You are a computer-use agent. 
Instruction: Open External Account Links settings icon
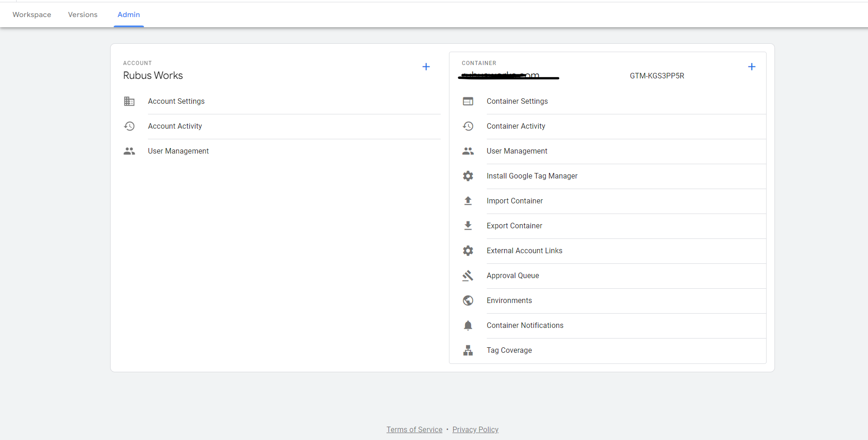tap(468, 250)
